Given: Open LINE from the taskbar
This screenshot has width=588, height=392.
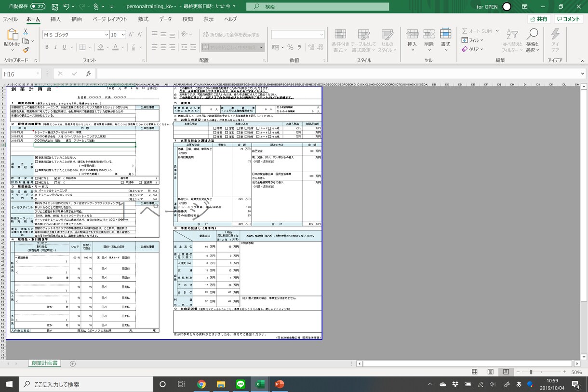Looking at the screenshot, I should click(x=241, y=384).
